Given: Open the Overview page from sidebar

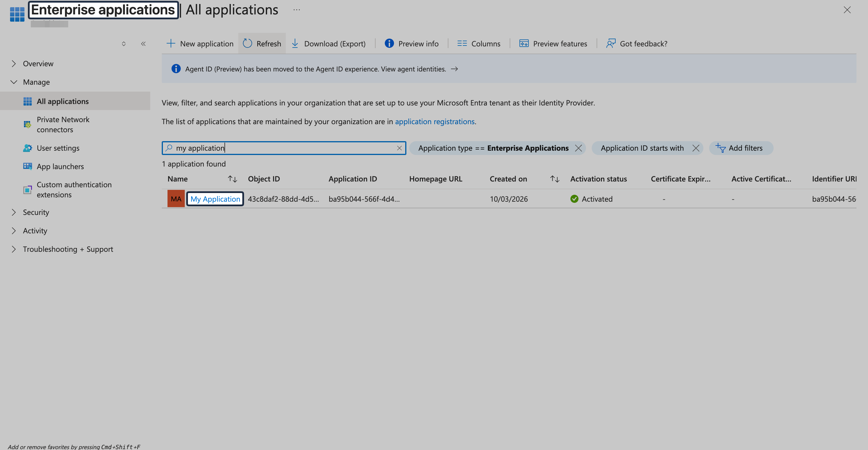Looking at the screenshot, I should (38, 63).
